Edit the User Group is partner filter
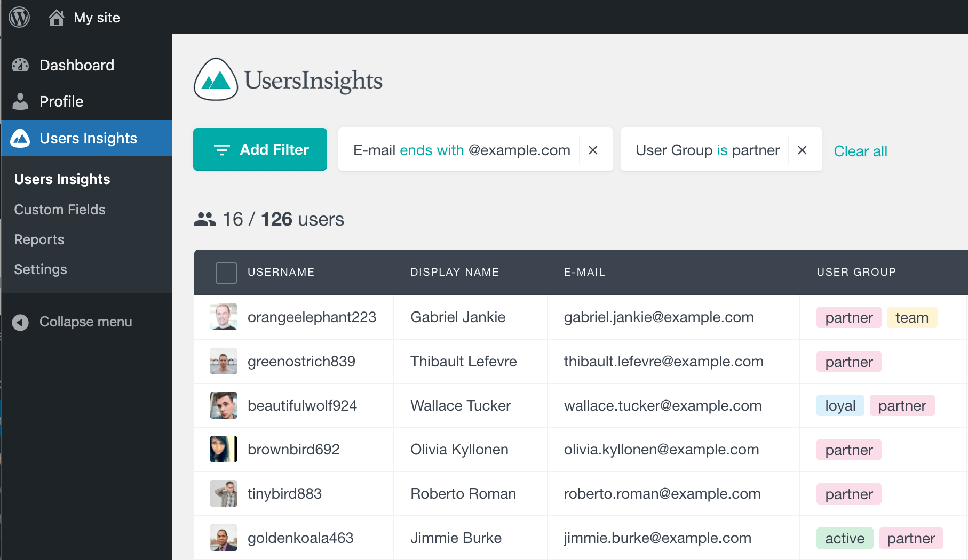The width and height of the screenshot is (968, 560). pyautogui.click(x=708, y=150)
